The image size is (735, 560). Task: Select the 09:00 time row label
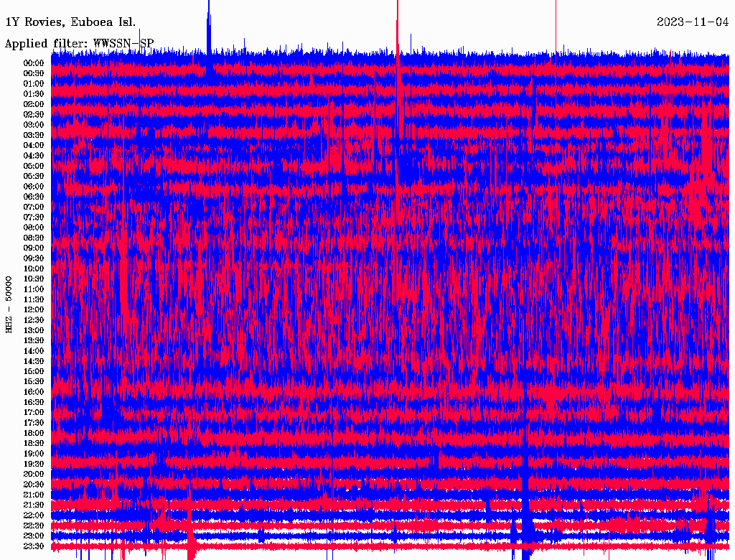point(34,248)
